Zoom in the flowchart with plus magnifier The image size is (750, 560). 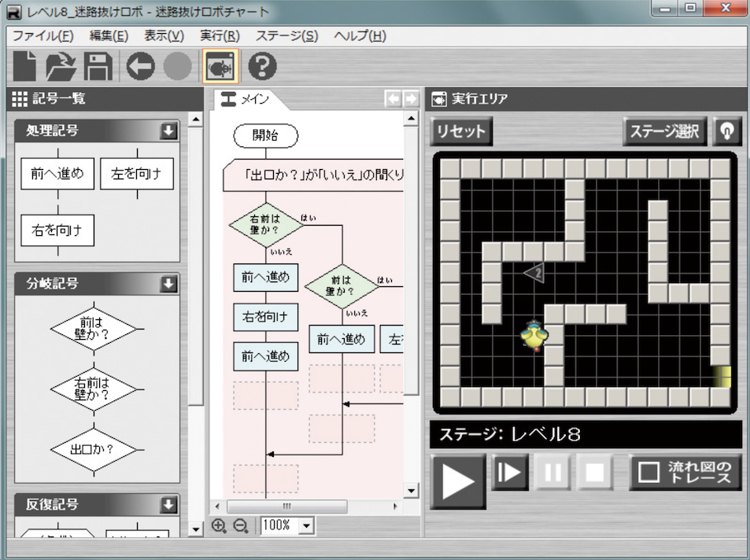[x=219, y=525]
